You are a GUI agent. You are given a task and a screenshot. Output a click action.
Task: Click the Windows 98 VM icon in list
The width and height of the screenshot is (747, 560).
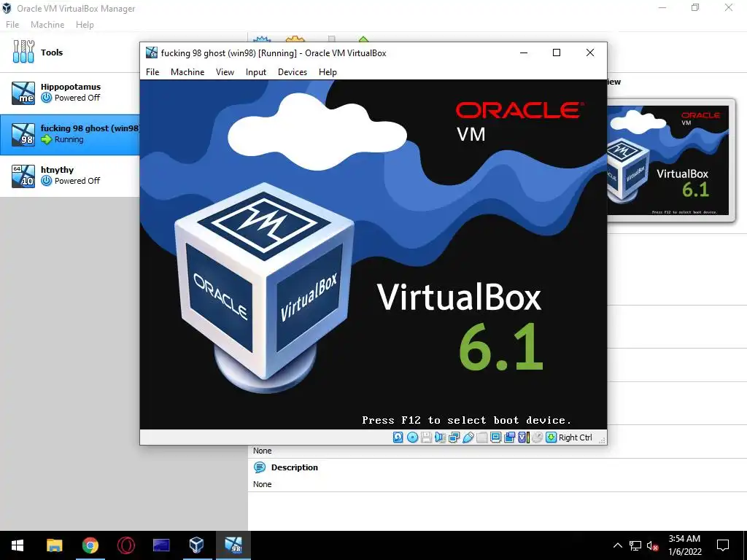coord(23,134)
